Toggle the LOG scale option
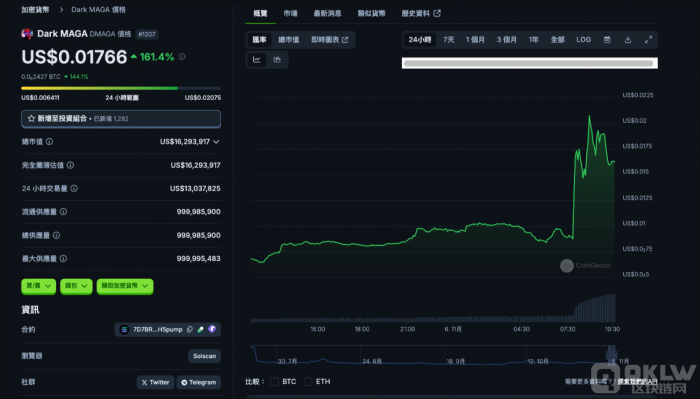Image resolution: width=700 pixels, height=399 pixels. point(583,40)
